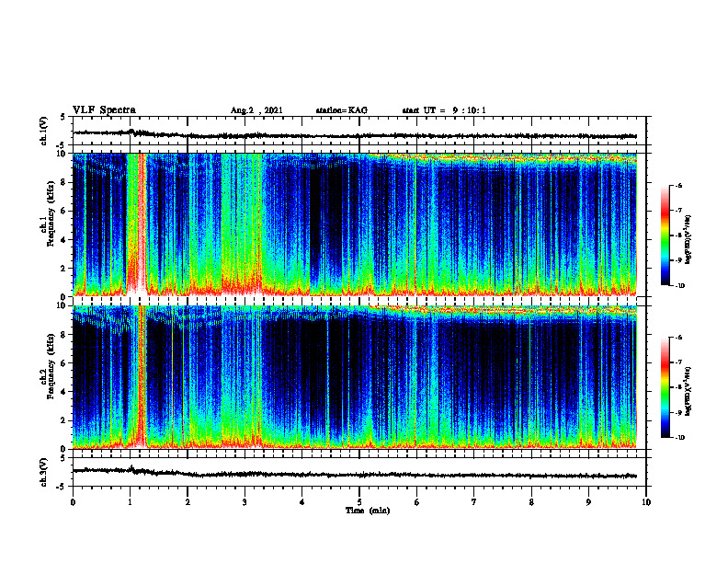This screenshot has height=563, width=728.
Task: Click the "ch.3(V)" axis label
Action: 44,473
